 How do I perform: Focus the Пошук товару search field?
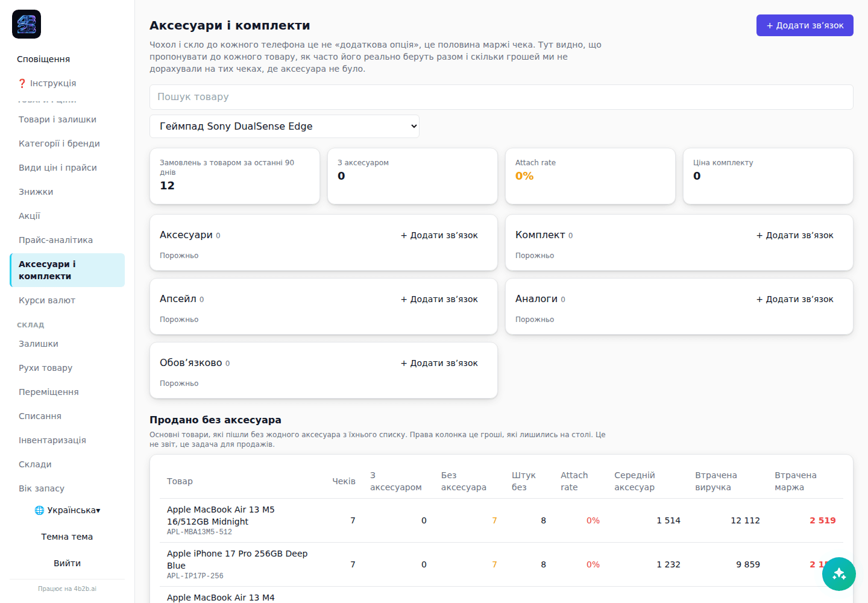pyautogui.click(x=502, y=97)
